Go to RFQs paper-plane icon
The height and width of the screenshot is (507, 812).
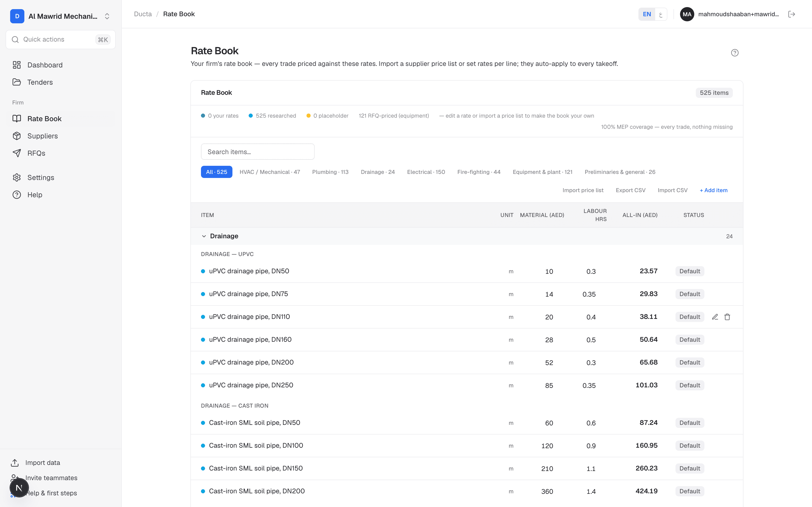16,153
